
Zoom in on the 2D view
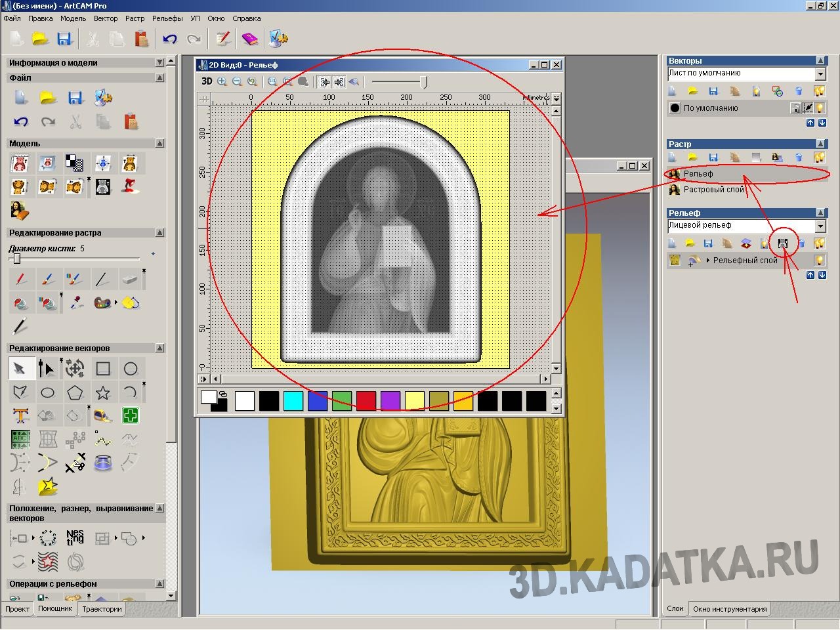pyautogui.click(x=222, y=81)
